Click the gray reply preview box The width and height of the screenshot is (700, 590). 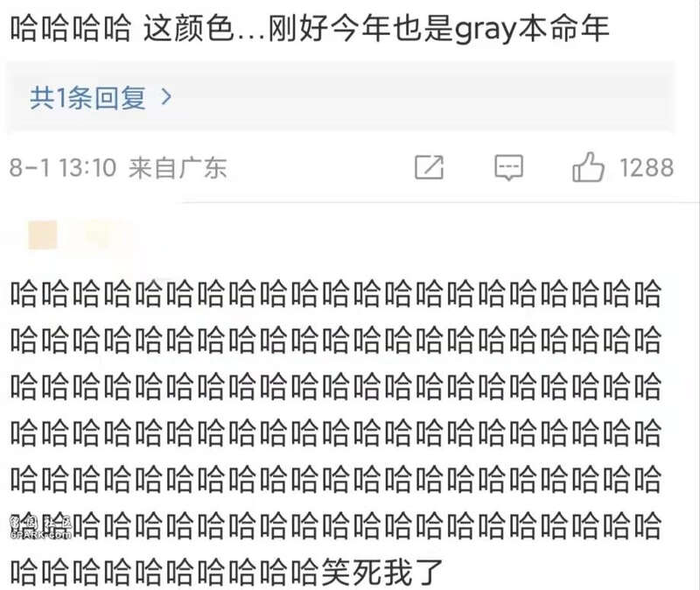coord(340,97)
